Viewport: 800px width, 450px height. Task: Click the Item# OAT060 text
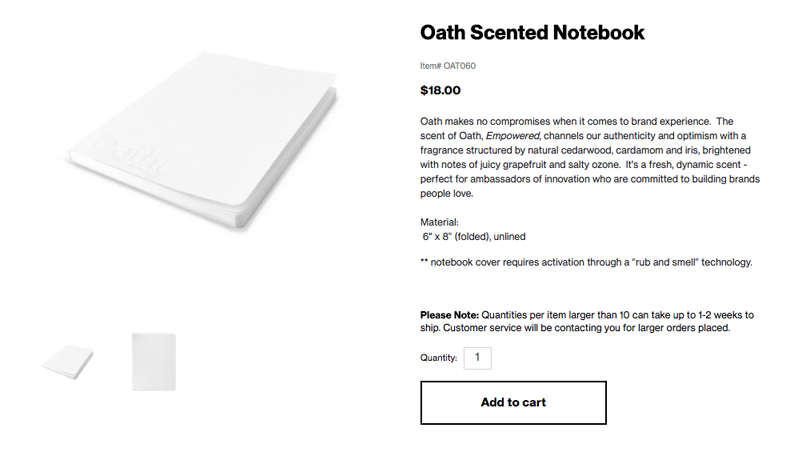(448, 66)
